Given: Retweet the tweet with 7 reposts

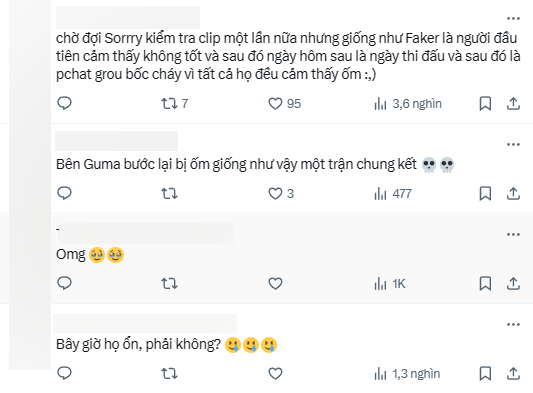Looking at the screenshot, I should tap(174, 103).
